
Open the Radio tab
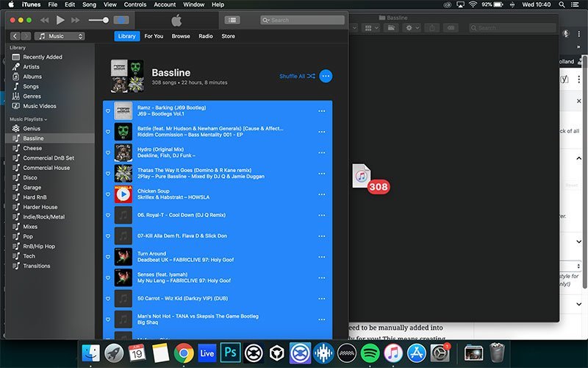point(206,36)
